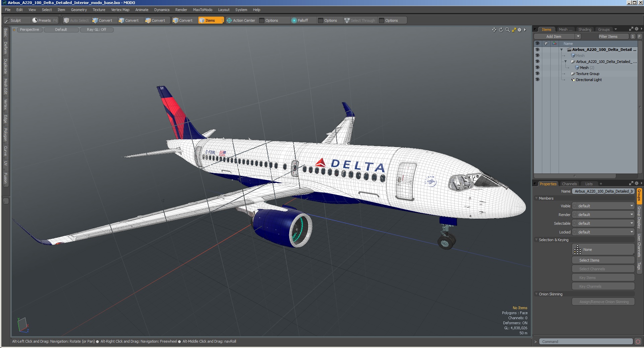Click the Add Item button
The image size is (644, 348).
[554, 37]
